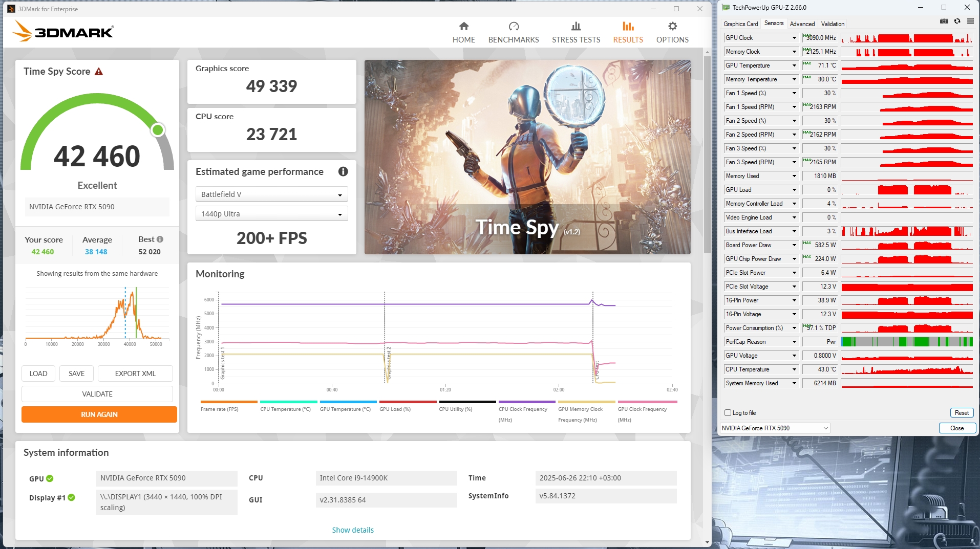Open the Battlefield V game dropdown
980x549 pixels.
[271, 194]
